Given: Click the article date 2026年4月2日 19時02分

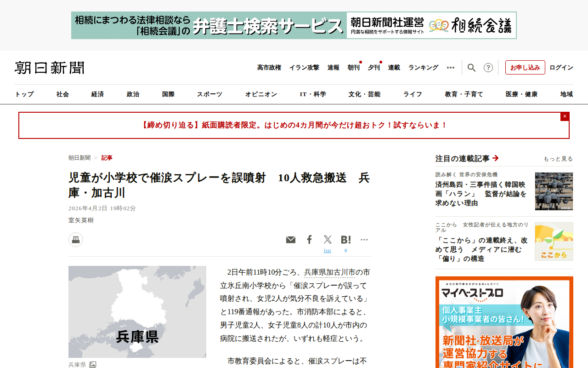Looking at the screenshot, I should click(102, 208).
